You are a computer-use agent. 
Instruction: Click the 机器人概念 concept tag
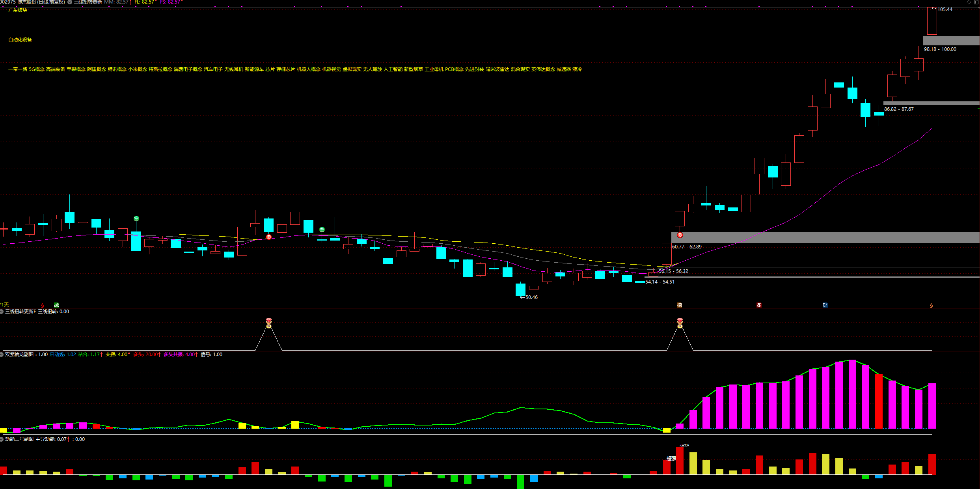click(x=309, y=69)
